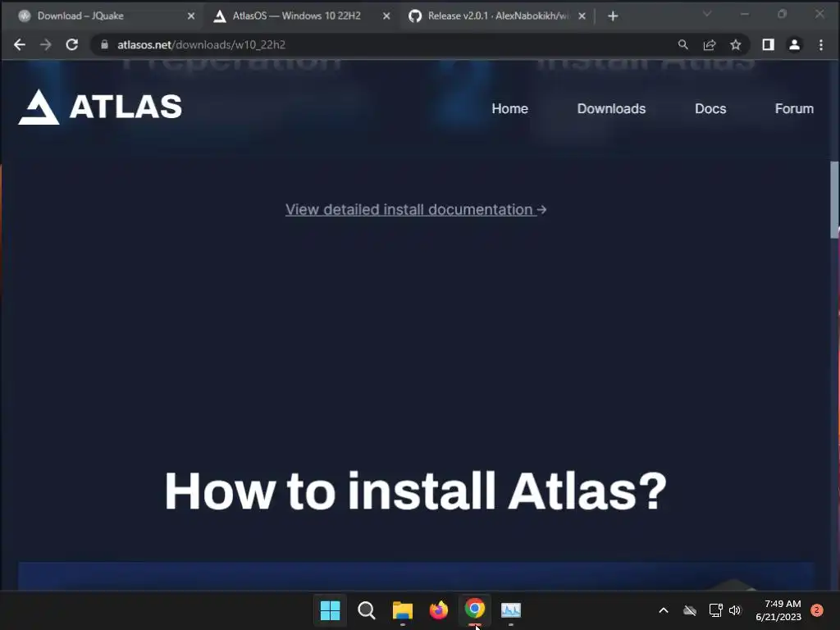Image resolution: width=840 pixels, height=630 pixels.
Task: Click the Atlas logo
Action: pos(100,107)
